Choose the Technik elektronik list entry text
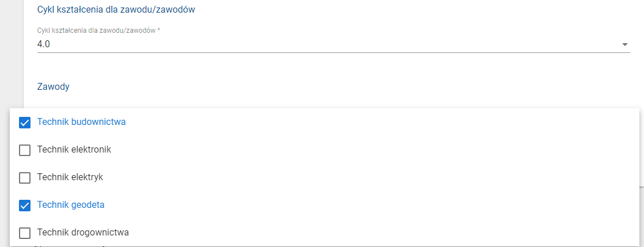644x247 pixels. click(74, 150)
